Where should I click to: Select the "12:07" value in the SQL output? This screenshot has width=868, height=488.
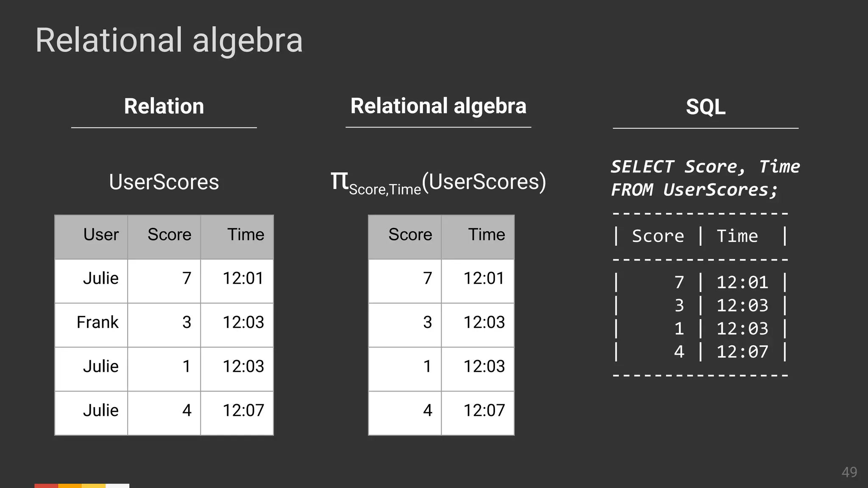click(x=742, y=352)
